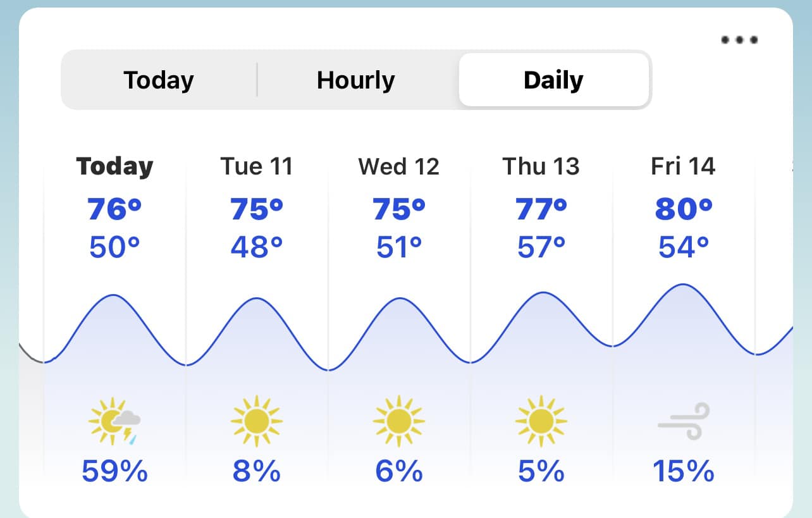Click the sun icon under Wed 12

click(398, 421)
